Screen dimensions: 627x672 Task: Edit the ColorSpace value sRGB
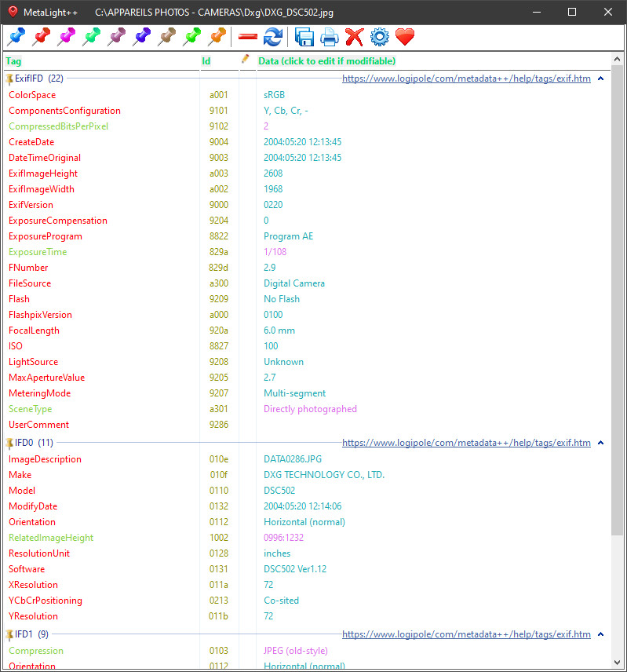point(274,95)
